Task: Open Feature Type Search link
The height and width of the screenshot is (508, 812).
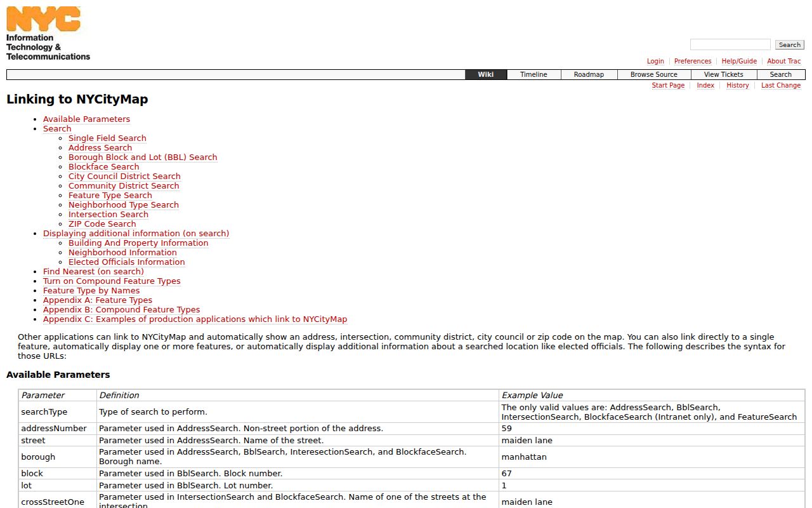Action: [110, 196]
